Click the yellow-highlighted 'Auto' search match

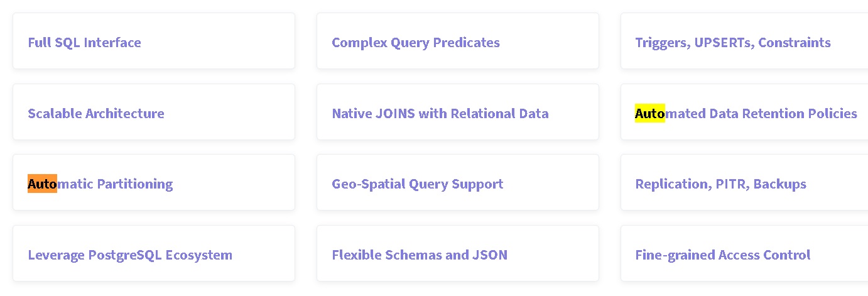coord(649,114)
